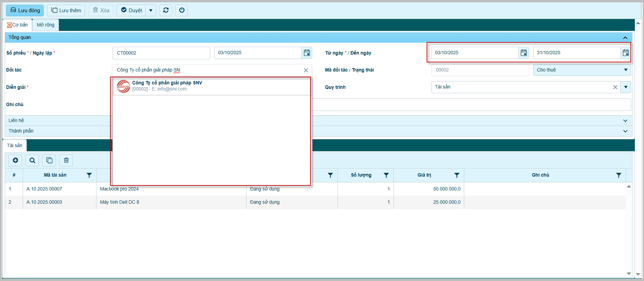Filter the Số lượng column
The height and width of the screenshot is (281, 644).
(x=386, y=175)
